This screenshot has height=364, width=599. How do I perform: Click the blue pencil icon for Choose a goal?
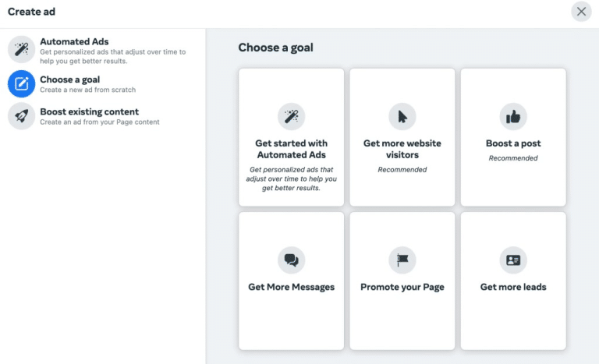pyautogui.click(x=21, y=83)
